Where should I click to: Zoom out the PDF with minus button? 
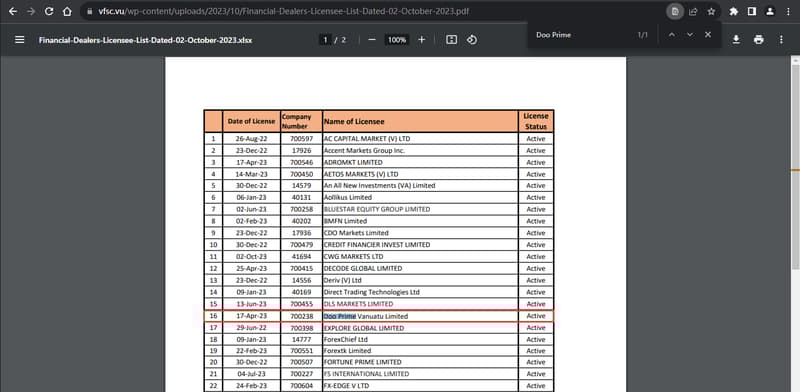pyautogui.click(x=372, y=40)
